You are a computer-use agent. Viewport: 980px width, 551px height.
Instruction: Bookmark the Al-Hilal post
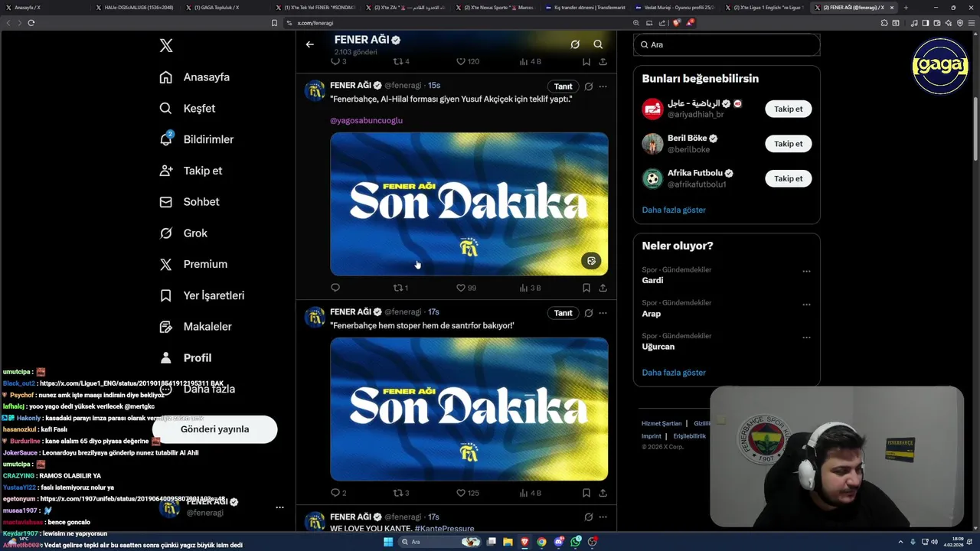point(586,288)
